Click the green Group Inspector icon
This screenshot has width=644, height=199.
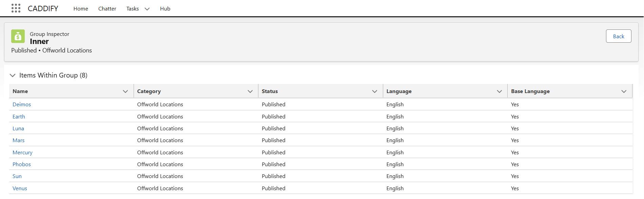(18, 36)
